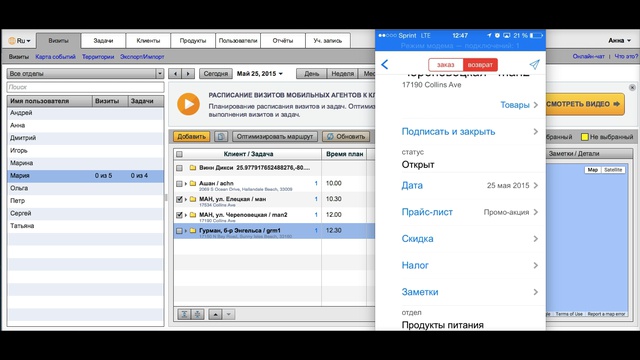Open the Ru language dropdown
640x360 pixels.
pyautogui.click(x=20, y=40)
